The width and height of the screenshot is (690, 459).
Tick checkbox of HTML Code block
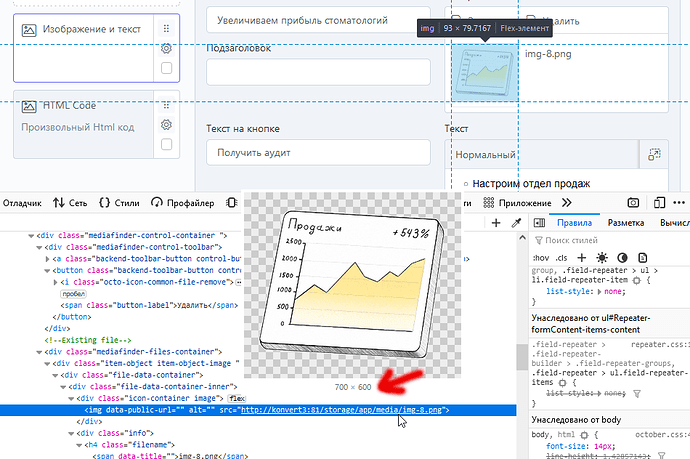point(166,144)
